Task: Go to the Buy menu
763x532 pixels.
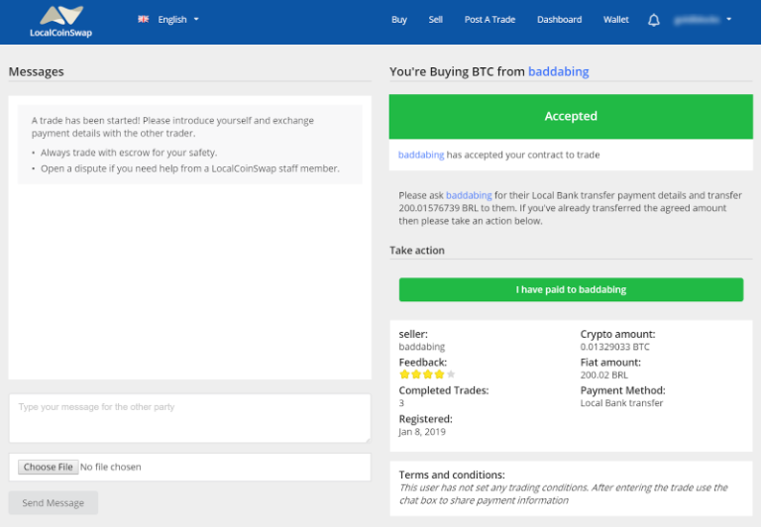Action: (399, 20)
